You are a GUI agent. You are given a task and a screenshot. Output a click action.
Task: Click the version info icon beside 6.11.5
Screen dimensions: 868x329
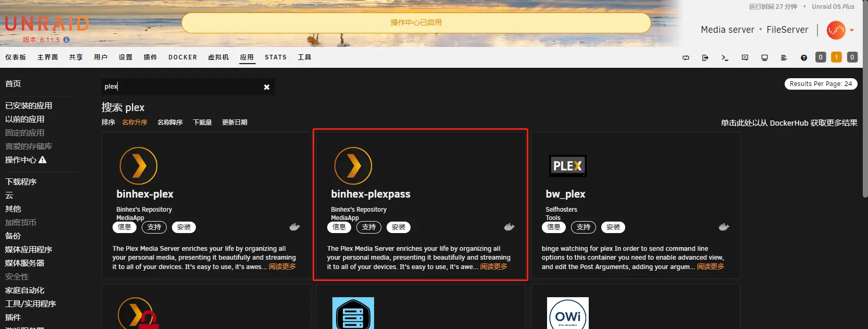[66, 40]
